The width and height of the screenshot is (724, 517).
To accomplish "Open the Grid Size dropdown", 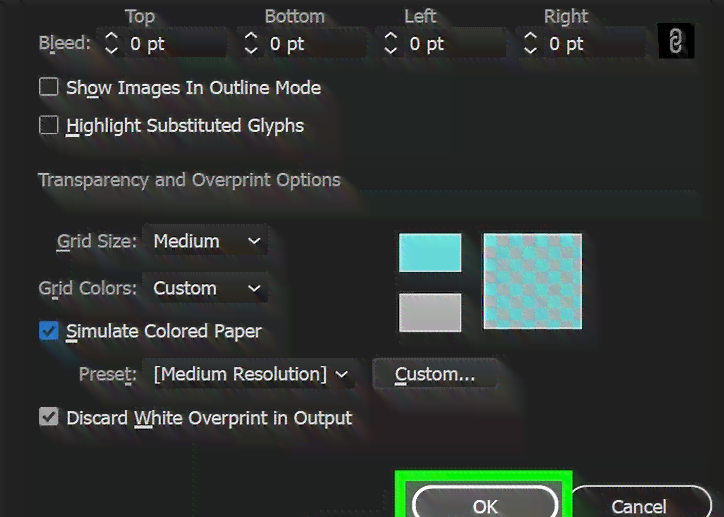I will tap(205, 240).
